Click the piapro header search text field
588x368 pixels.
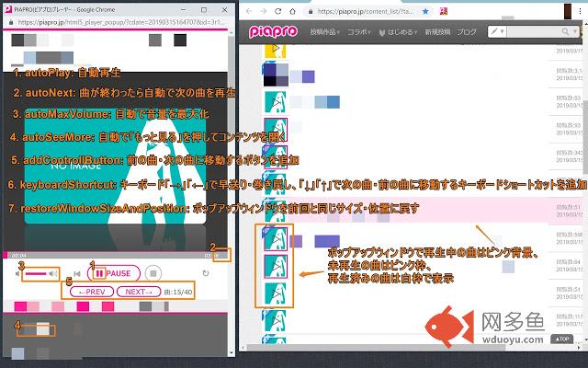click(x=534, y=32)
